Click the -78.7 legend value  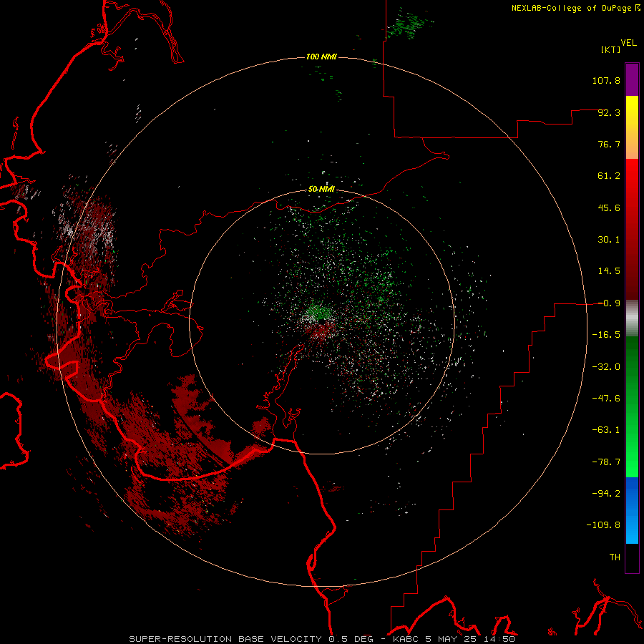tap(606, 462)
